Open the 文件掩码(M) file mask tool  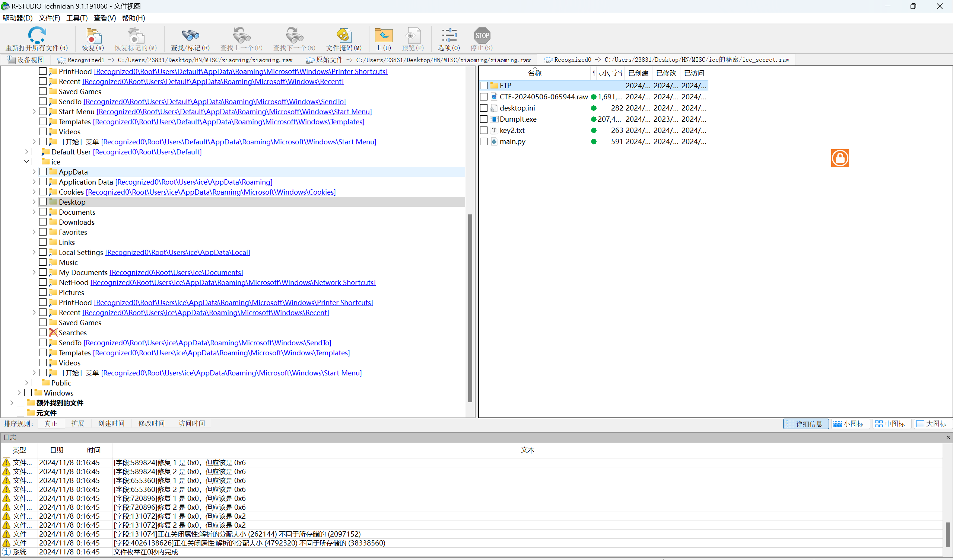coord(344,35)
